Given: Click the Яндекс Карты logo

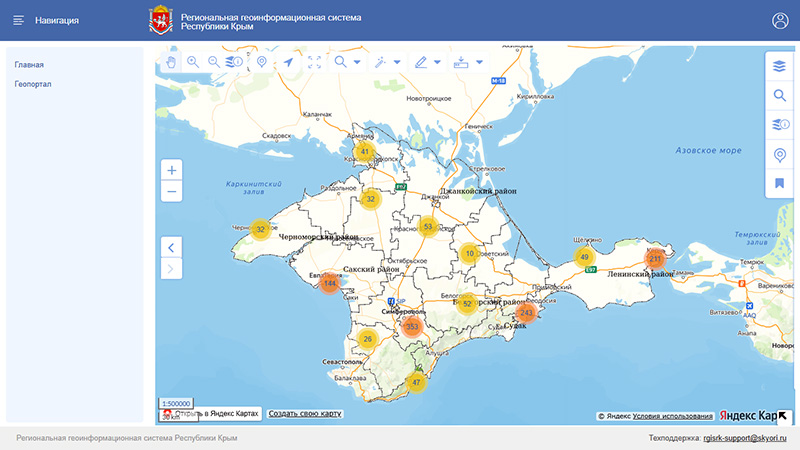Looking at the screenshot, I should [747, 416].
